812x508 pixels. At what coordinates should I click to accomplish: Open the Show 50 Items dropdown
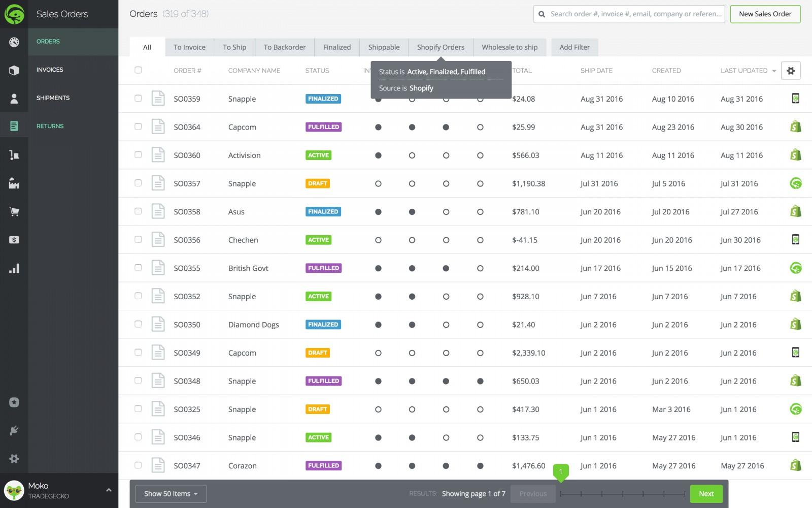point(171,493)
